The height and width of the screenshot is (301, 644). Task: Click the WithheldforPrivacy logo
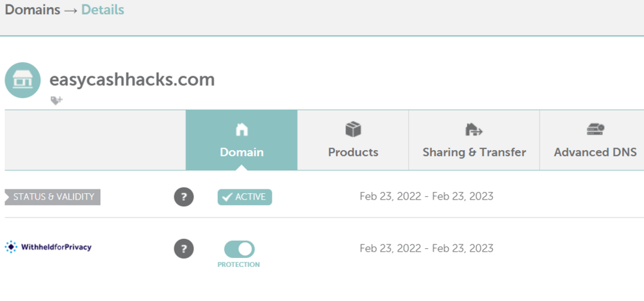point(48,247)
